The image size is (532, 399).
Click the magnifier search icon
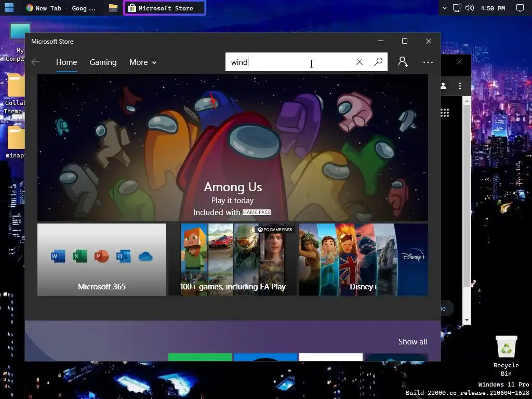click(x=378, y=62)
